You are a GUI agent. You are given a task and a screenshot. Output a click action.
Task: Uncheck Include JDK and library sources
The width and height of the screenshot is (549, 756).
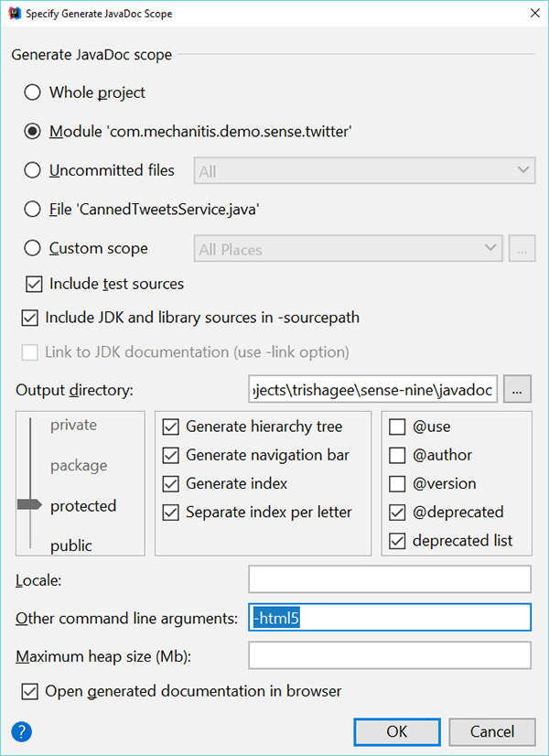(30, 318)
